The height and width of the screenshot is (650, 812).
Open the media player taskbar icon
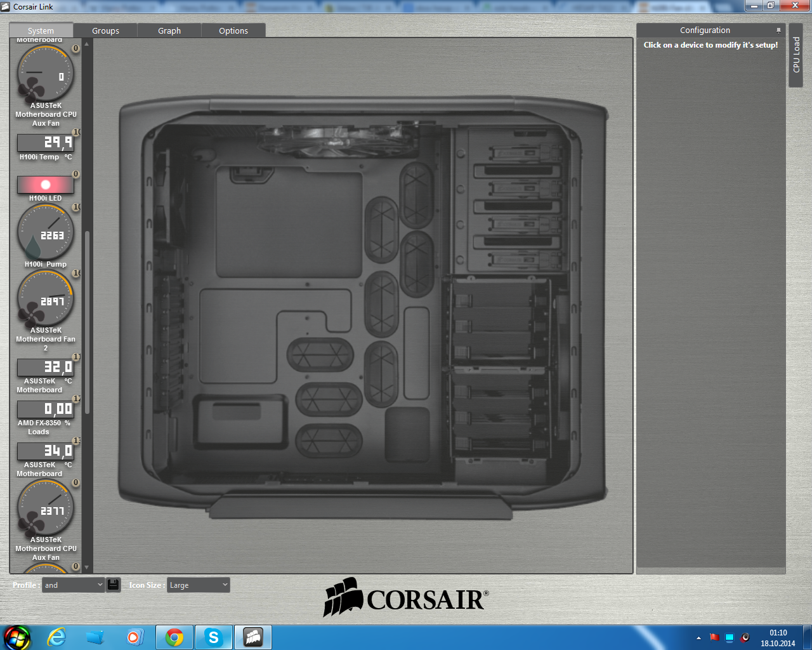point(134,637)
